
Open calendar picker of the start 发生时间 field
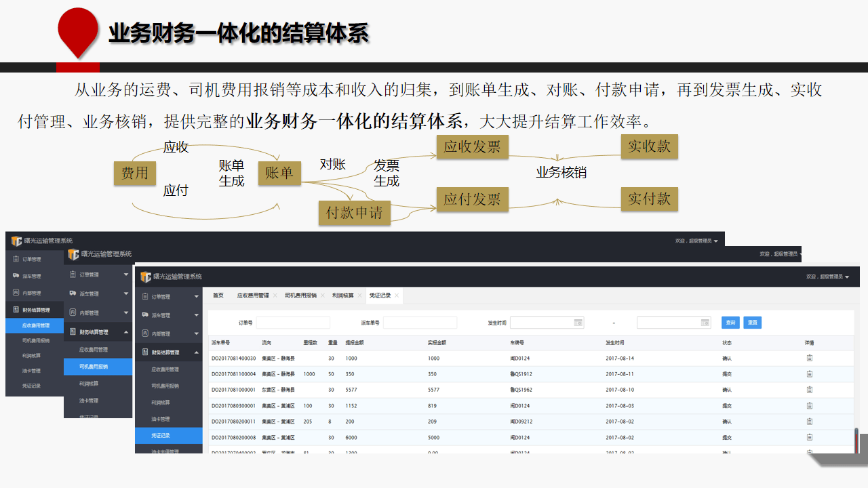pos(578,323)
